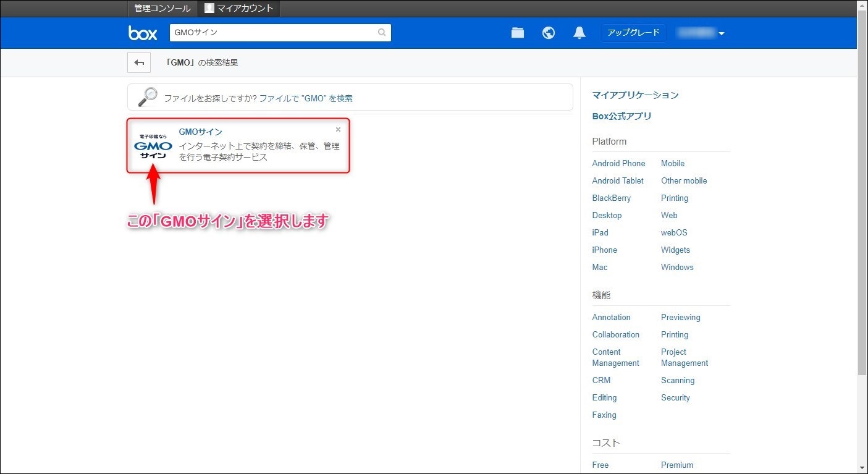Filter by Annotation feature
Screen dimensions: 868x474
tap(611, 317)
